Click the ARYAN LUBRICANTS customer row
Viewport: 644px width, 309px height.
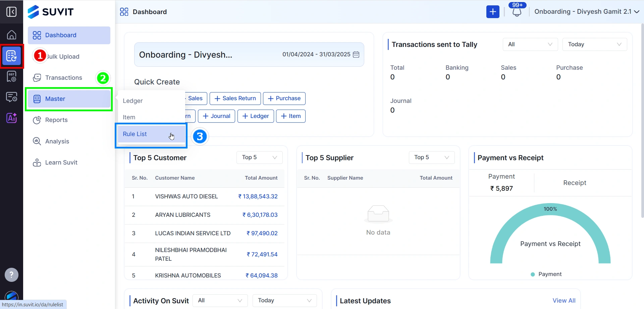204,215
